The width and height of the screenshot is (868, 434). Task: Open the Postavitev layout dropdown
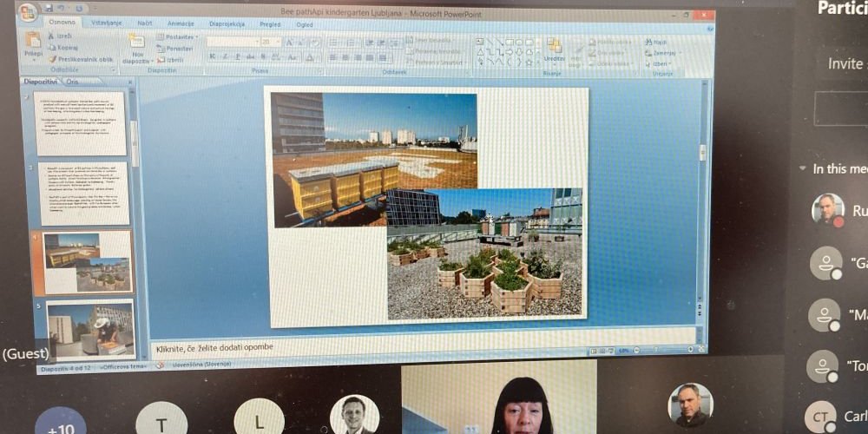[177, 36]
